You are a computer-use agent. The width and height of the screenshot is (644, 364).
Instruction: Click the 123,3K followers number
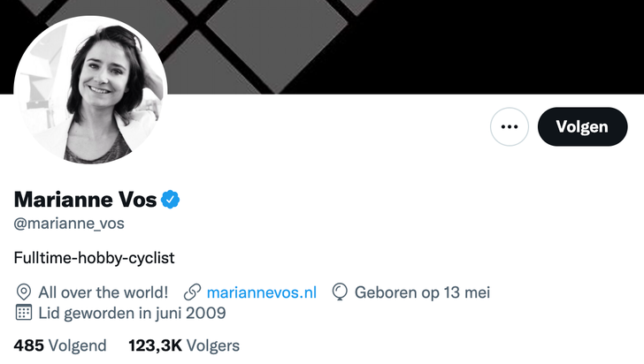[153, 345]
